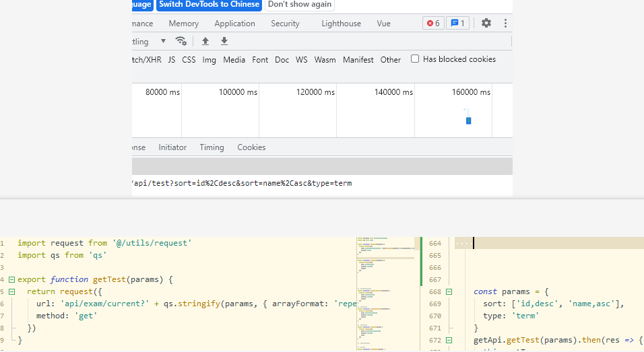Open the throttling dropdown arrow
The width and height of the screenshot is (644, 352).
(x=163, y=41)
